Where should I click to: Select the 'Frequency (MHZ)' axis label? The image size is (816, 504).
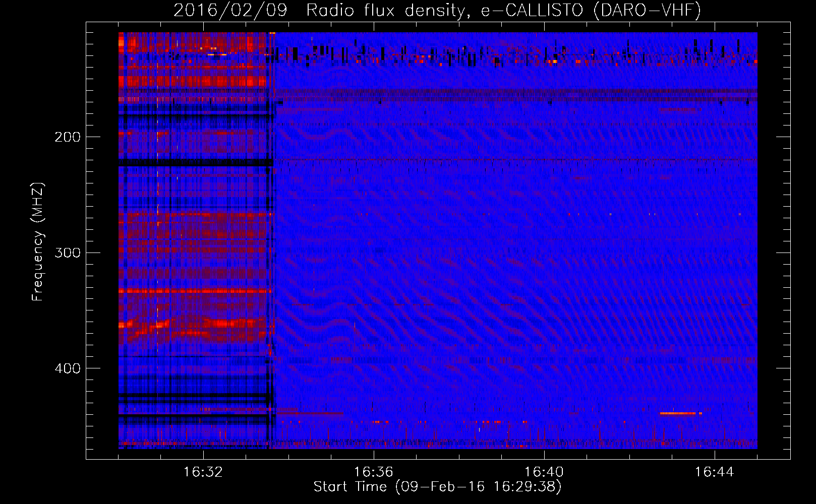(x=38, y=242)
